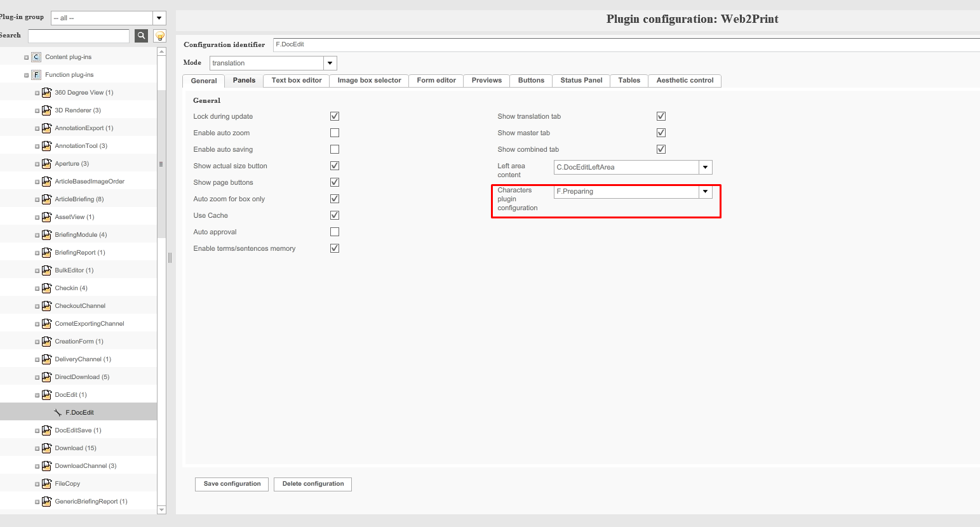The width and height of the screenshot is (980, 527).
Task: Disable Show master tab
Action: [661, 132]
